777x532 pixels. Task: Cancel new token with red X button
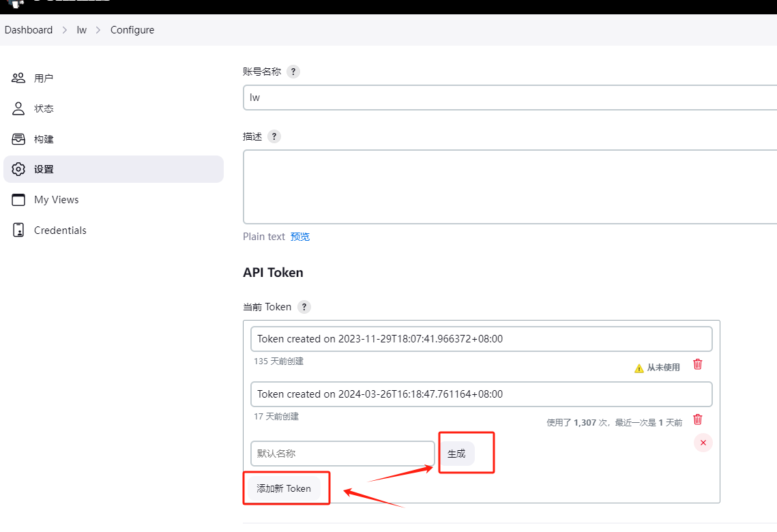[x=703, y=443]
